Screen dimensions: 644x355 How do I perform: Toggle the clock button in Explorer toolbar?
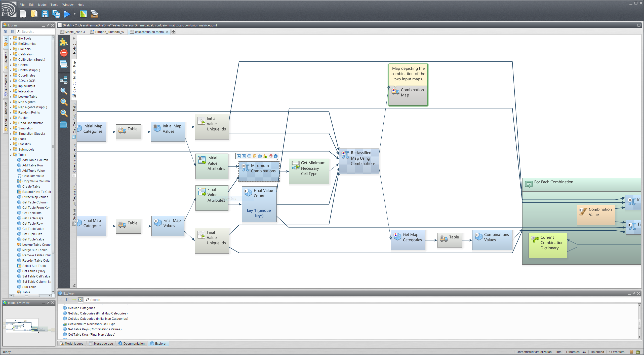click(x=80, y=300)
